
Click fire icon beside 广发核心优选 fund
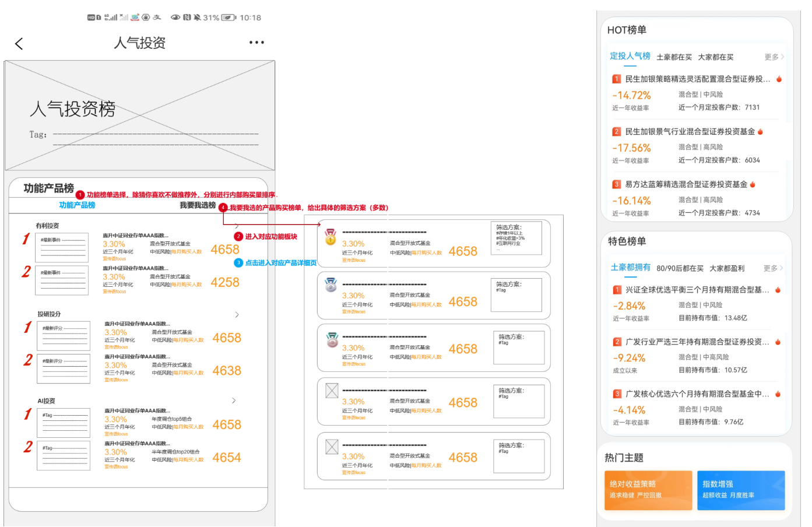[x=778, y=394]
